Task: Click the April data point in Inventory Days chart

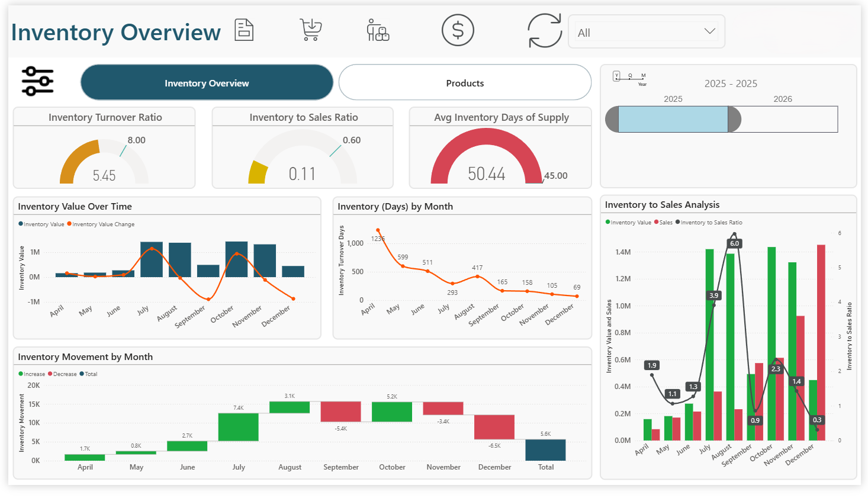Action: 378,231
